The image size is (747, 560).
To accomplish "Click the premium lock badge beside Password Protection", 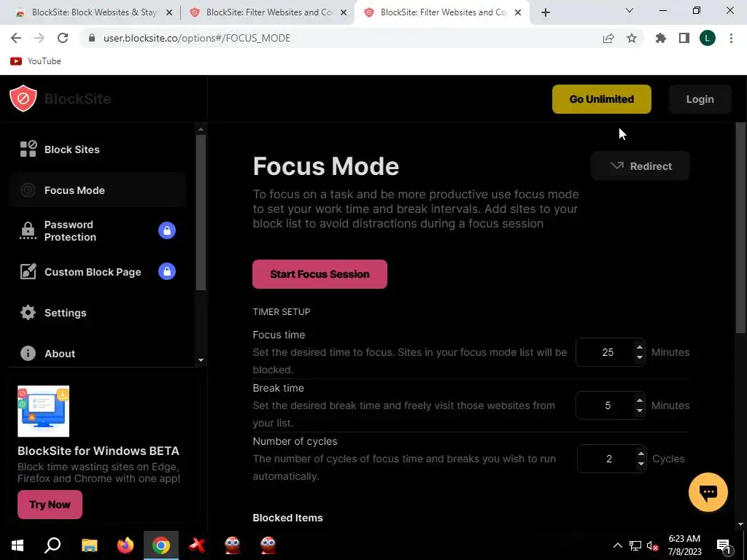I will 167,230.
